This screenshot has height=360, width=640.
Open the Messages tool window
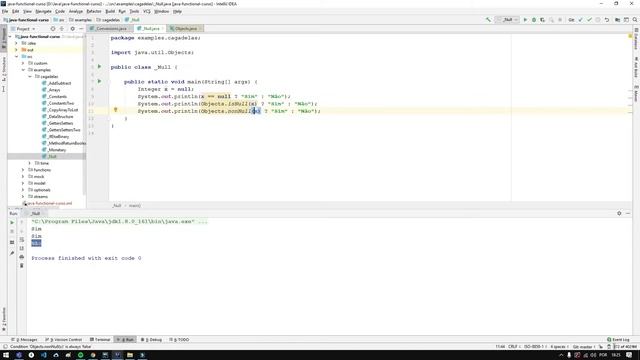tap(24, 340)
